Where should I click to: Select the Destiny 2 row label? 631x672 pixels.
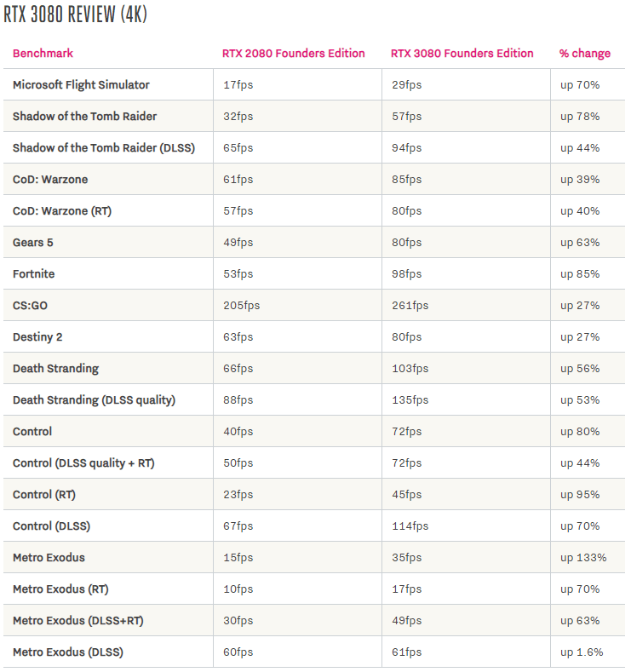(x=37, y=337)
